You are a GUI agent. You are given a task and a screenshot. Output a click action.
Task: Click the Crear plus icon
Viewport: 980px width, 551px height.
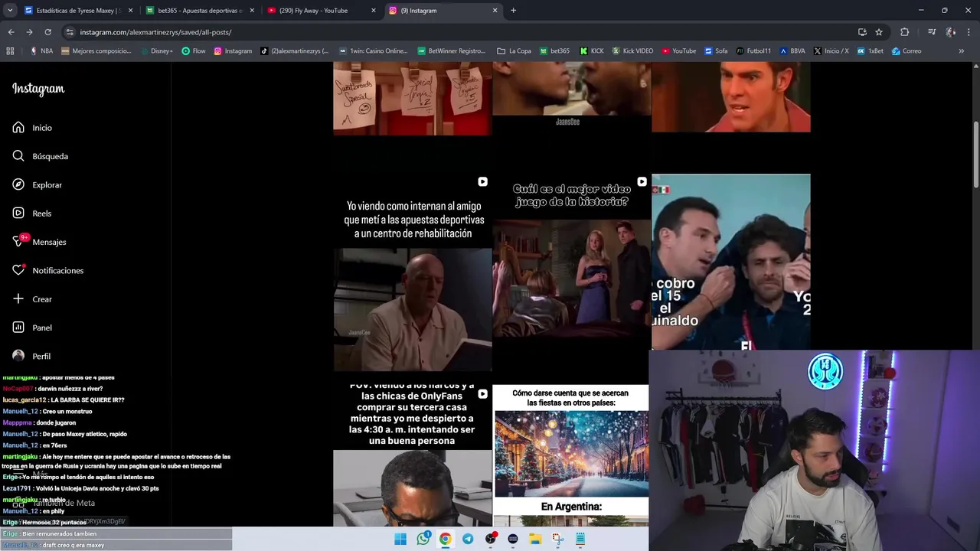(x=18, y=298)
